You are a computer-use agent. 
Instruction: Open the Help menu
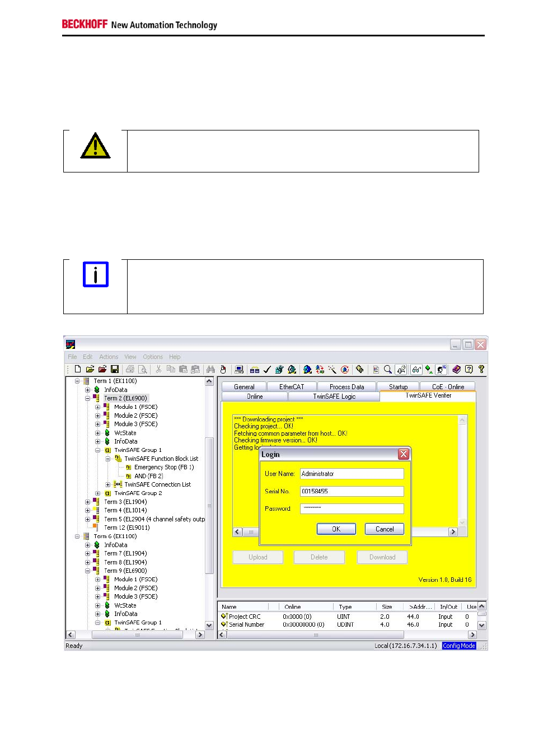(175, 357)
